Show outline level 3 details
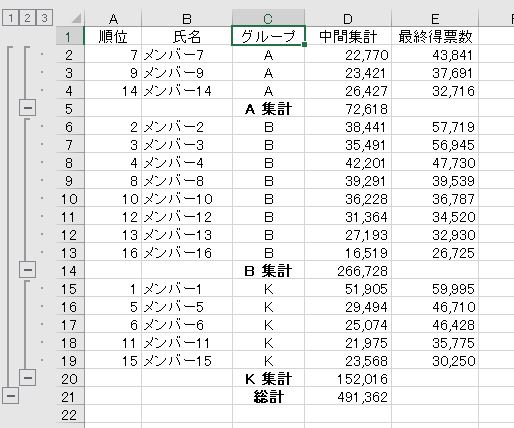Image resolution: width=514 pixels, height=428 pixels. tap(44, 18)
